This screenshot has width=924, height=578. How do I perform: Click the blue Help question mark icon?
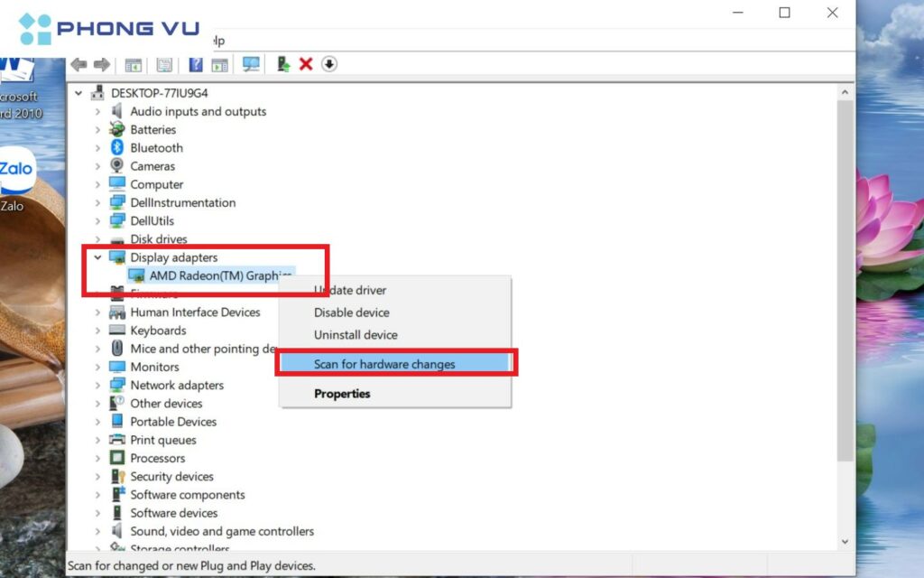click(x=196, y=64)
